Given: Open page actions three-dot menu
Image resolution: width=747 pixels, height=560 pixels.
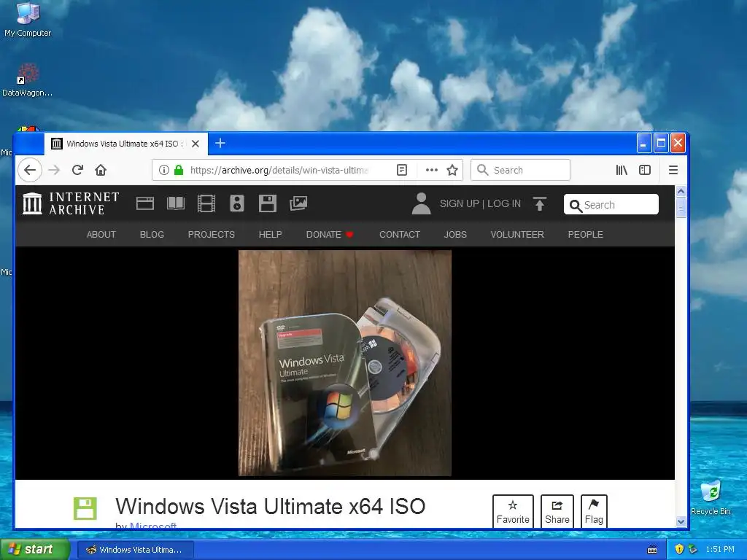Looking at the screenshot, I should (x=432, y=170).
